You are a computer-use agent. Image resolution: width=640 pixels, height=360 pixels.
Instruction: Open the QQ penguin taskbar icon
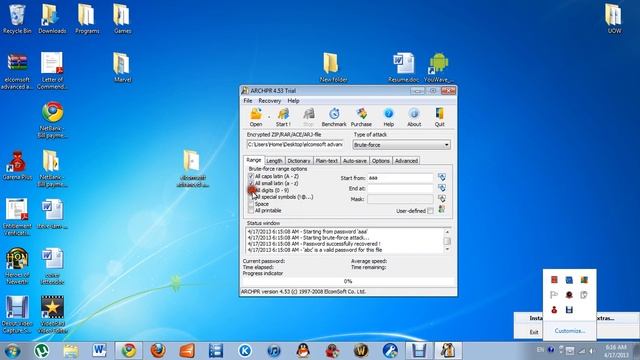(303, 351)
